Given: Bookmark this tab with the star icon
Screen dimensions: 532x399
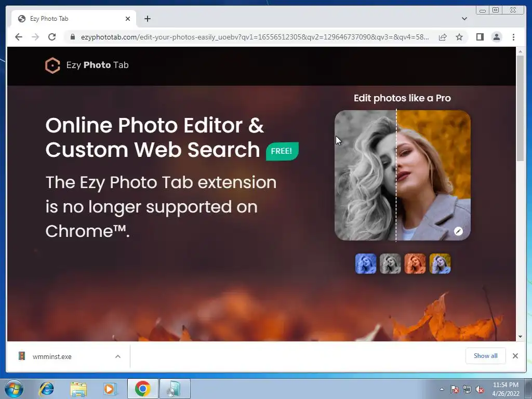Looking at the screenshot, I should click(x=459, y=37).
